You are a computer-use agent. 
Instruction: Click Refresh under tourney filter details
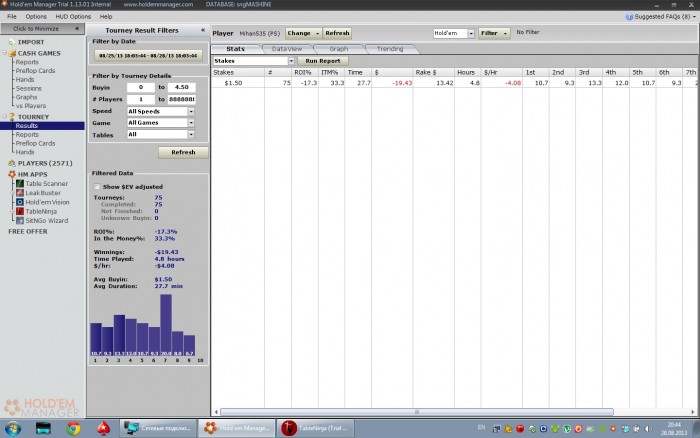[x=183, y=153]
